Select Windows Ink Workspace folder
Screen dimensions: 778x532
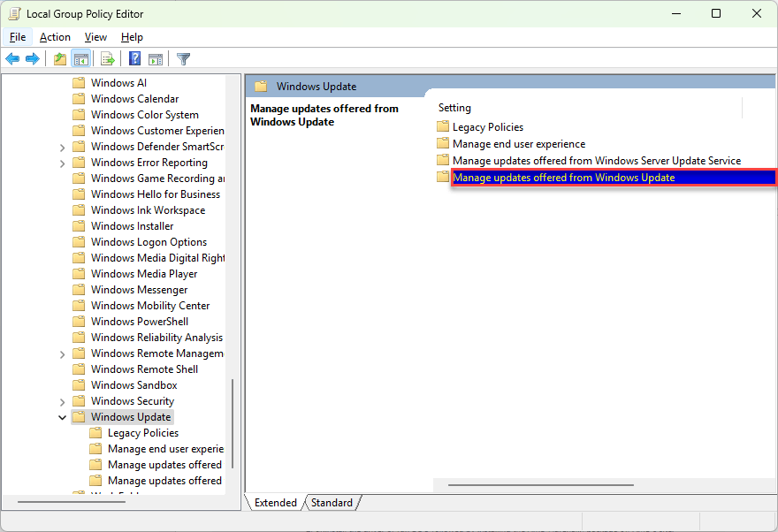(148, 210)
